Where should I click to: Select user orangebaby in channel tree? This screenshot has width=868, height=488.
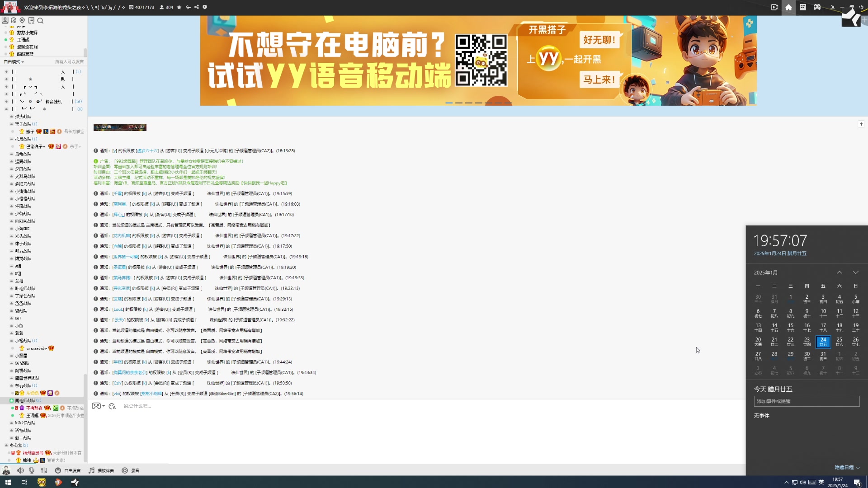[x=37, y=348]
